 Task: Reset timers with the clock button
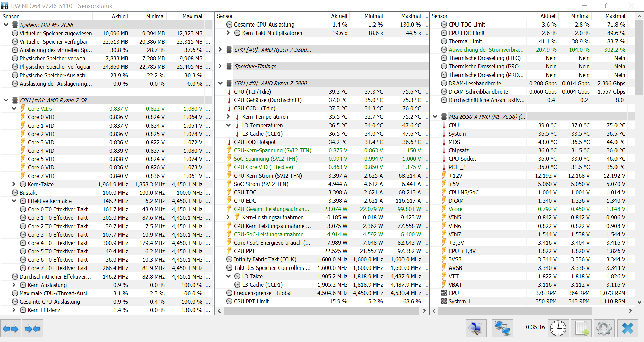tap(558, 328)
